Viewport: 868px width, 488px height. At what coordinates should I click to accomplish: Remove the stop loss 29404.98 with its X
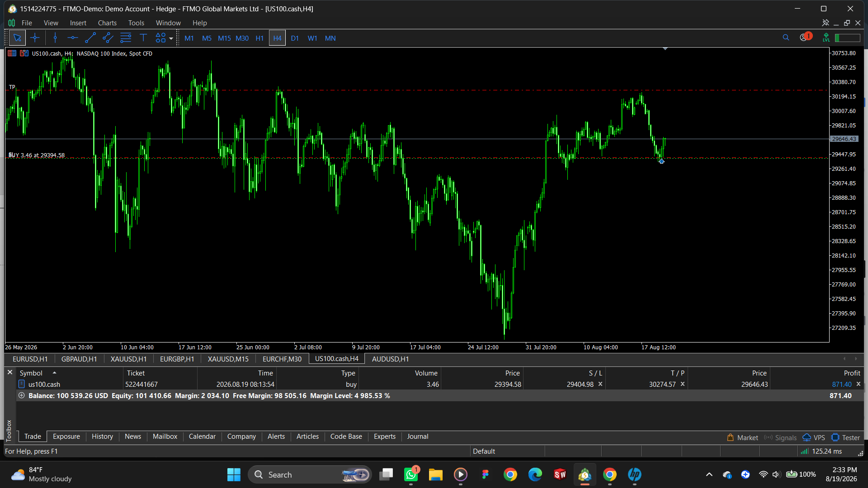tap(600, 384)
